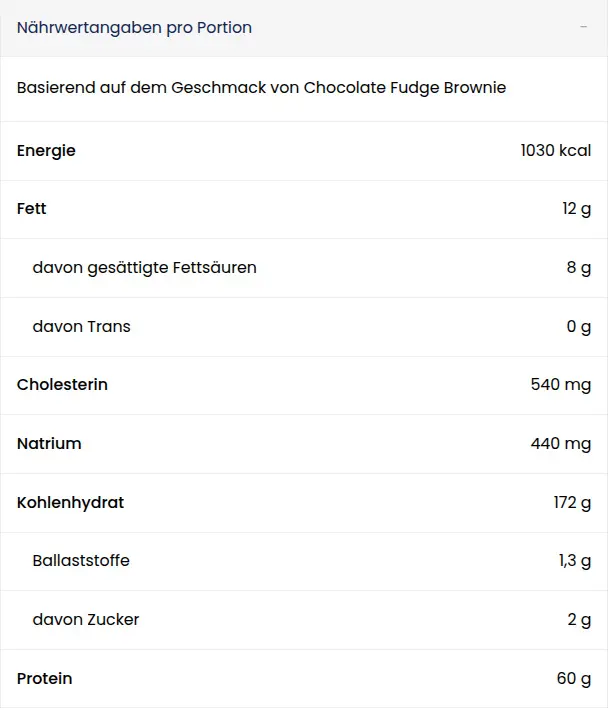Click the Kohlenhydrat label
The width and height of the screenshot is (610, 710).
[70, 503]
